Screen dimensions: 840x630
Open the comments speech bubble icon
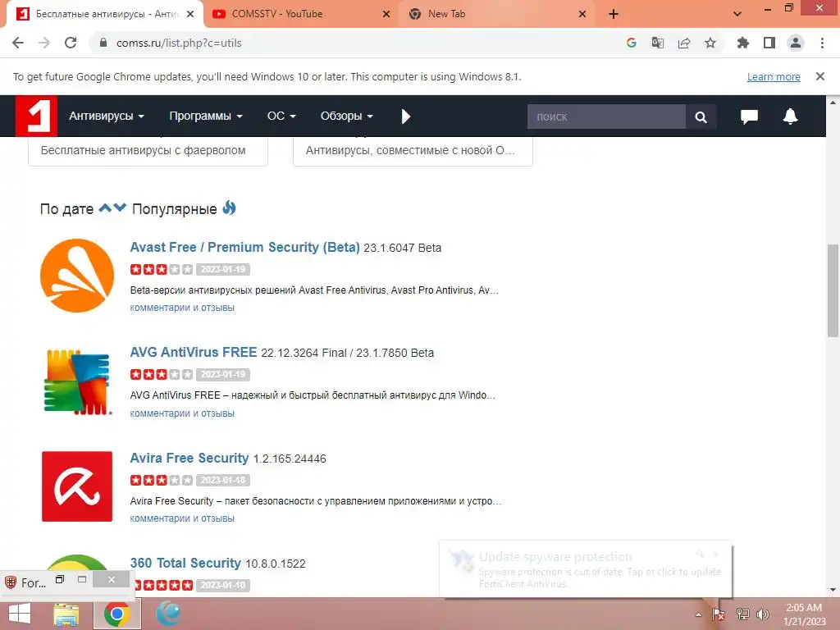coord(749,116)
